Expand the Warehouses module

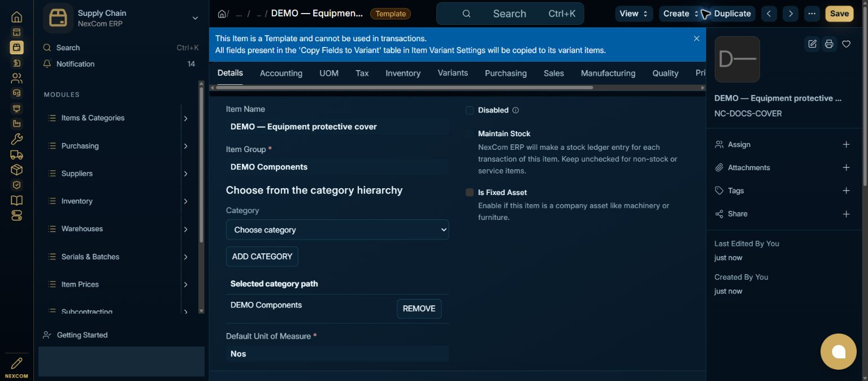[185, 229]
